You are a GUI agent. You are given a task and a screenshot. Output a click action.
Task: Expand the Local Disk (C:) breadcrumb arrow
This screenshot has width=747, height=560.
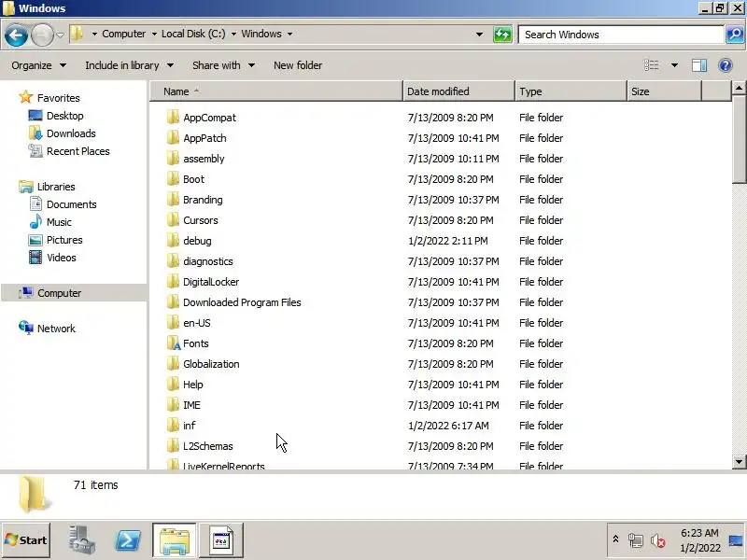(x=233, y=34)
